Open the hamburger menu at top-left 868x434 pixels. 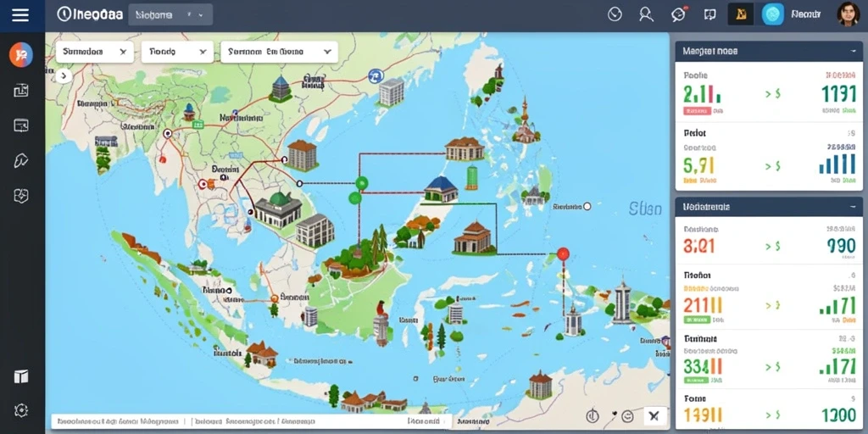point(20,15)
